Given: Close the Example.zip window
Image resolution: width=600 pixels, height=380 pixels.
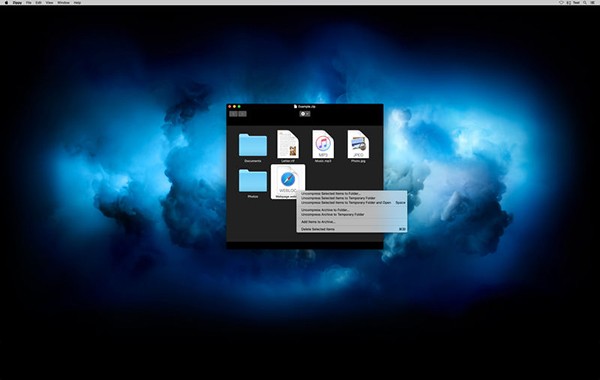Looking at the screenshot, I should (230, 106).
